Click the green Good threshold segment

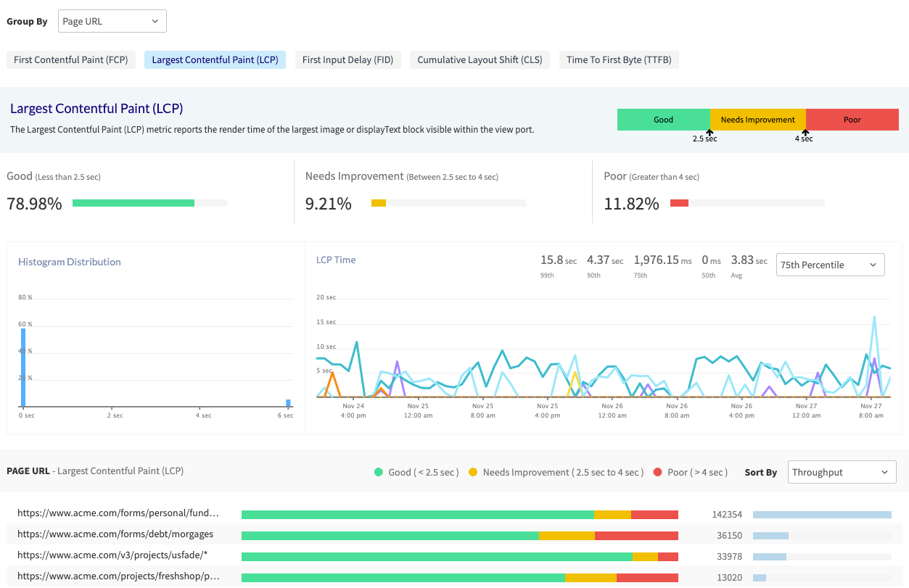pos(664,120)
